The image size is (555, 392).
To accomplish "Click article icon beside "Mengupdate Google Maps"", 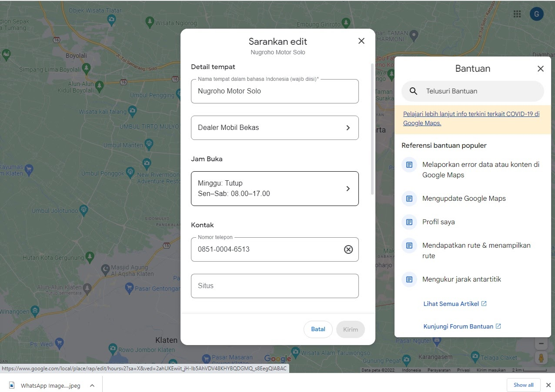I will tap(409, 198).
